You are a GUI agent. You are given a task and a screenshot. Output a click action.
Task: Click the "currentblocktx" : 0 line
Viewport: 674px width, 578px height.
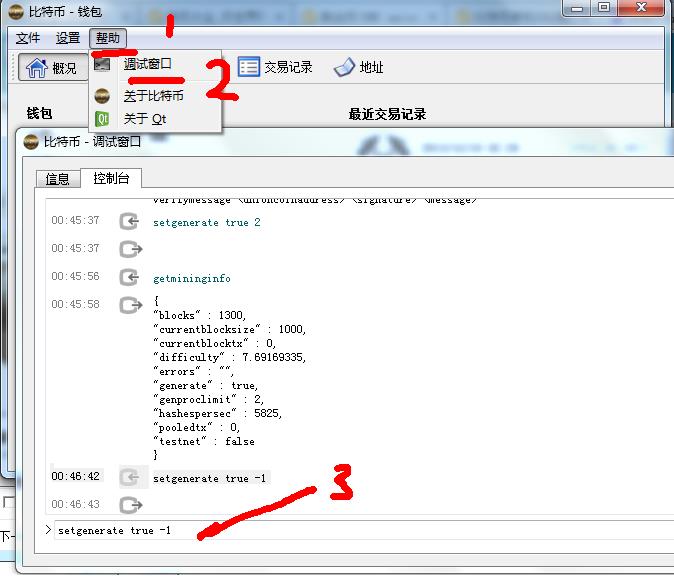(x=214, y=343)
